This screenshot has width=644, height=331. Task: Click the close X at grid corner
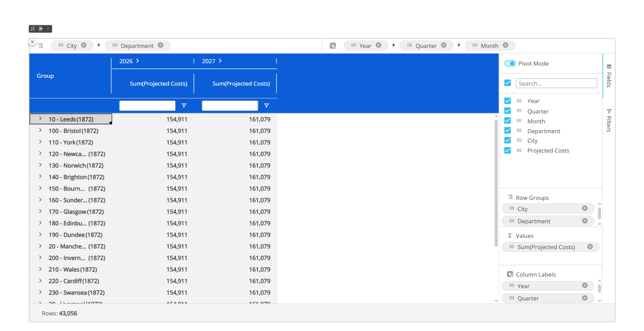(x=32, y=42)
